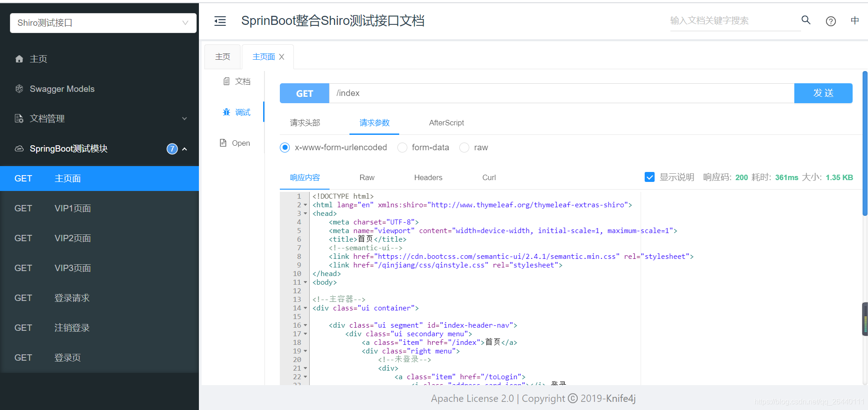Screen dimensions: 868x410
Task: Open the 文档 side menu item
Action: [x=236, y=81]
